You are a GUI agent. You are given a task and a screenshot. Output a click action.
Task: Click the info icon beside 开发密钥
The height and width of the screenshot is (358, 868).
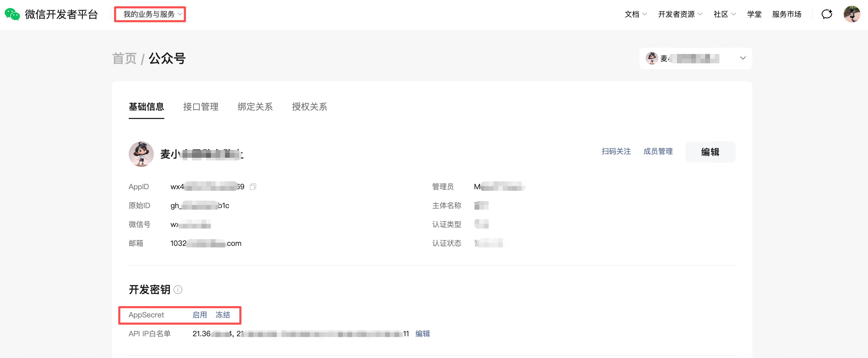click(178, 290)
